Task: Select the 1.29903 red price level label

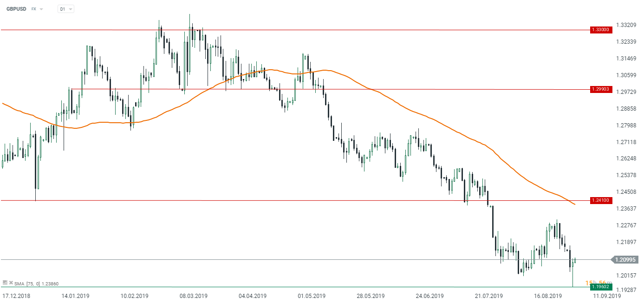Action: [x=601, y=89]
